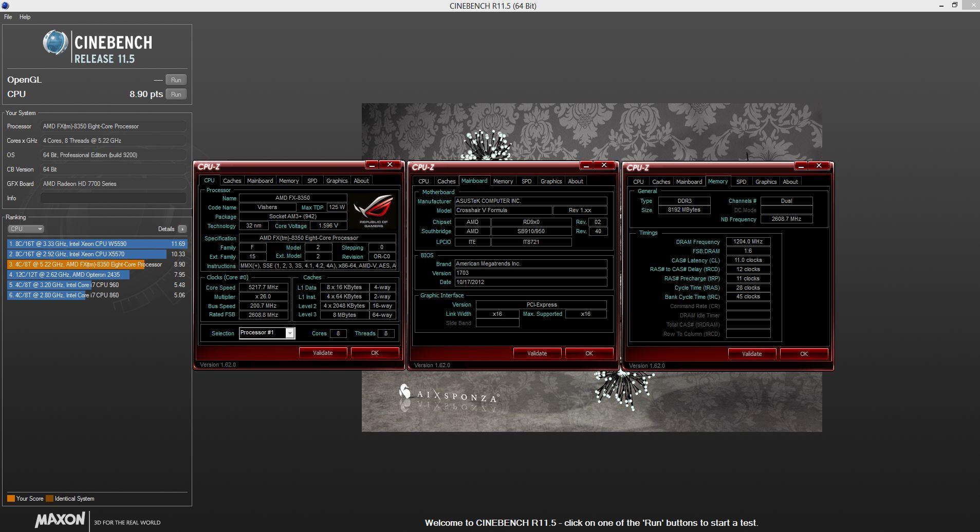Click the Cinebench globe logo
The image size is (980, 532).
point(55,43)
